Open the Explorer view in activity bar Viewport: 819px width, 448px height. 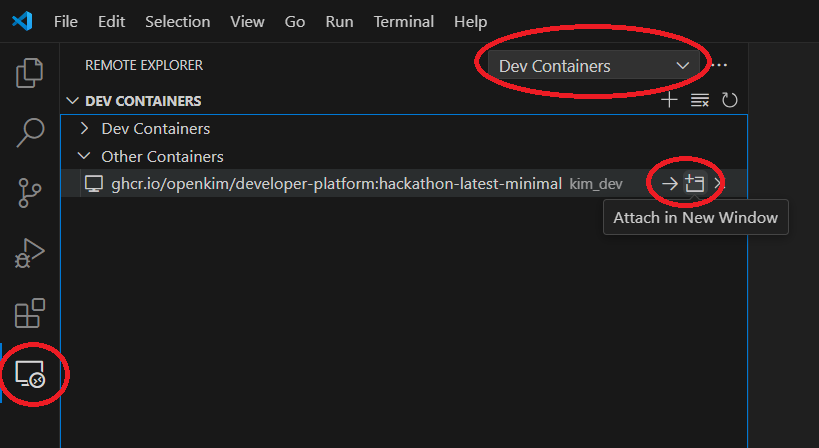pos(30,73)
